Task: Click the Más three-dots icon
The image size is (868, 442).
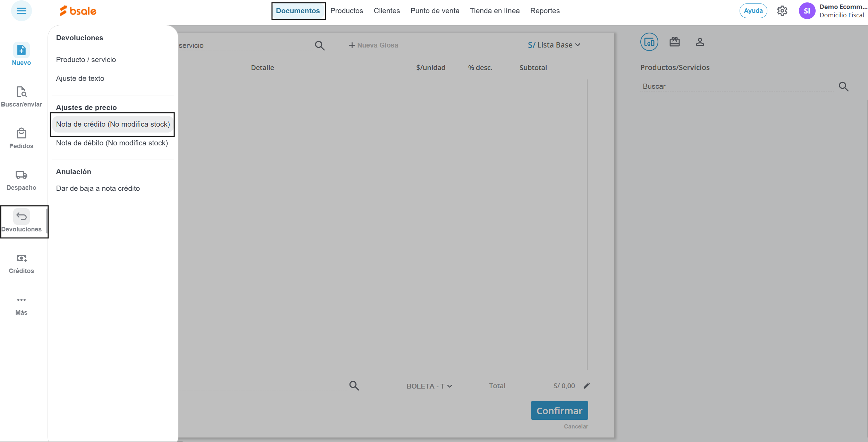Action: 21,300
